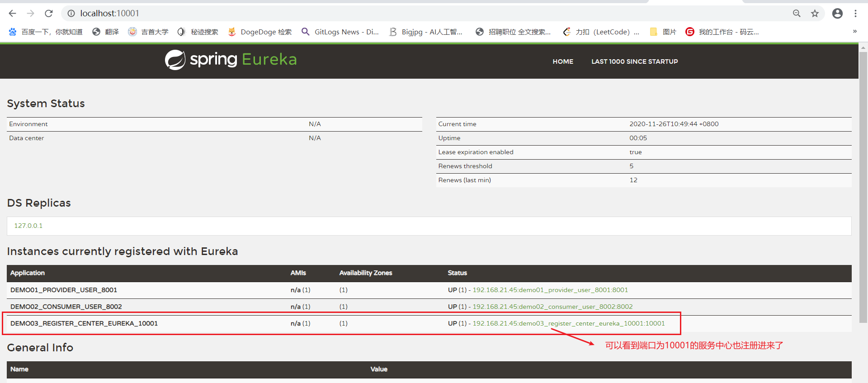Click the Status column header
This screenshot has width=868, height=383.
point(457,273)
